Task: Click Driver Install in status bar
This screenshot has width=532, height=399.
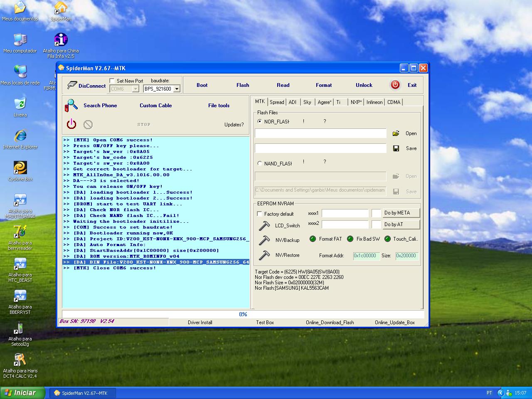Action: [x=200, y=323]
